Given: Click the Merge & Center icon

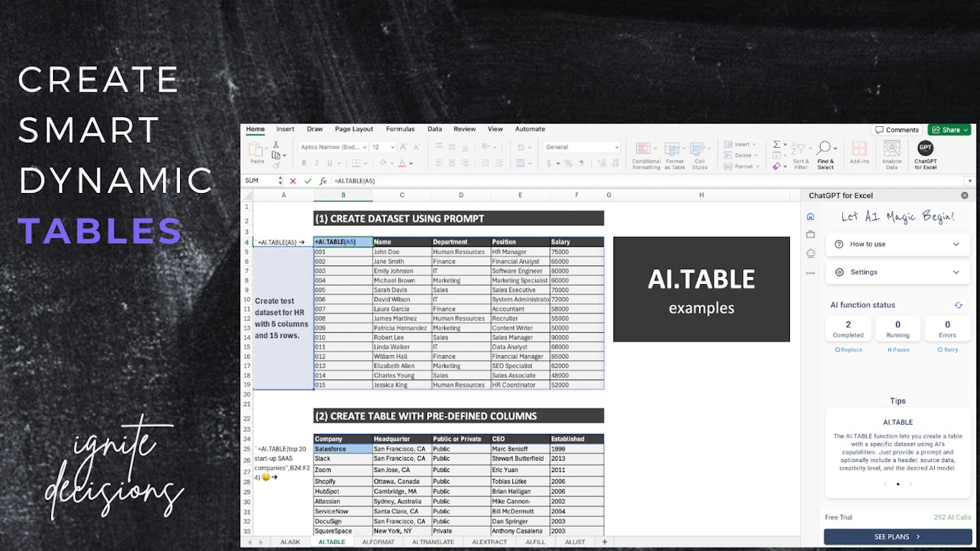Looking at the screenshot, I should click(x=521, y=164).
